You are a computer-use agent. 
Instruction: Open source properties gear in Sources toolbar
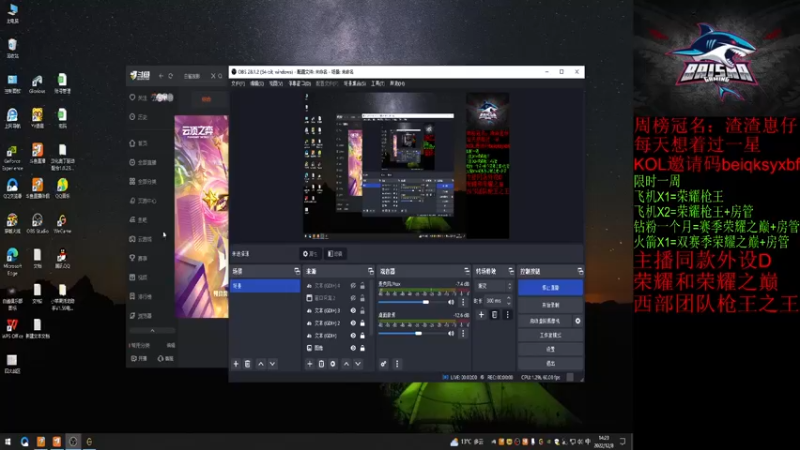click(333, 364)
